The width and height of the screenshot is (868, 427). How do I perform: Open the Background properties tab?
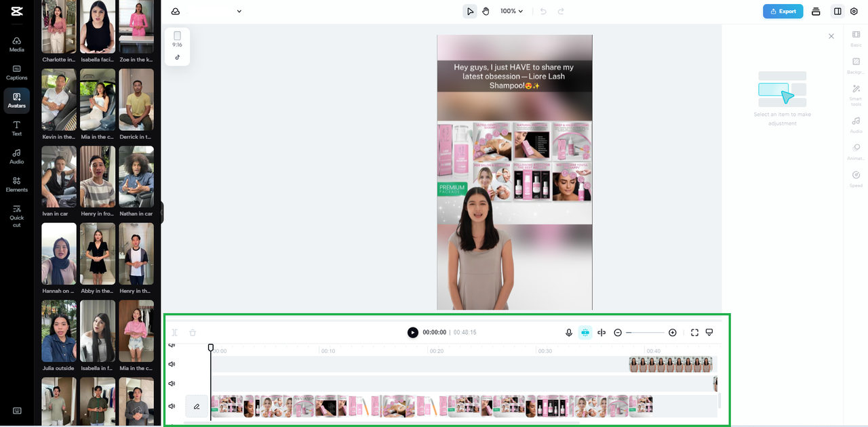coord(856,66)
